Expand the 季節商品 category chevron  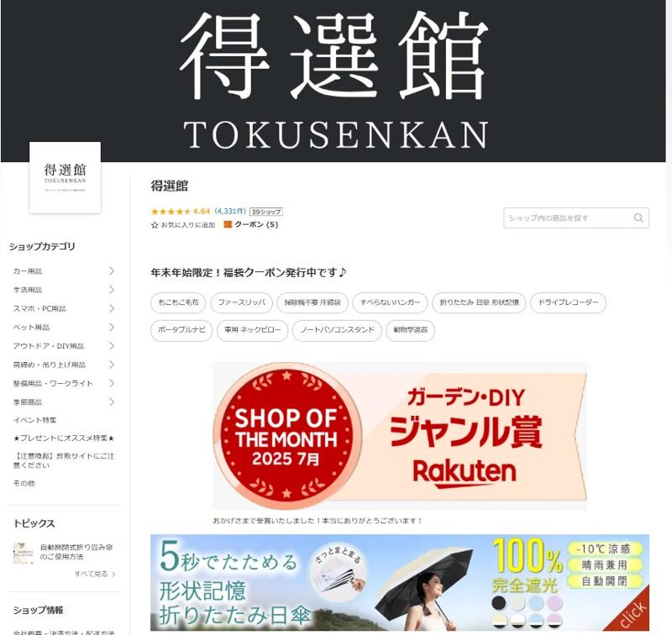(112, 401)
